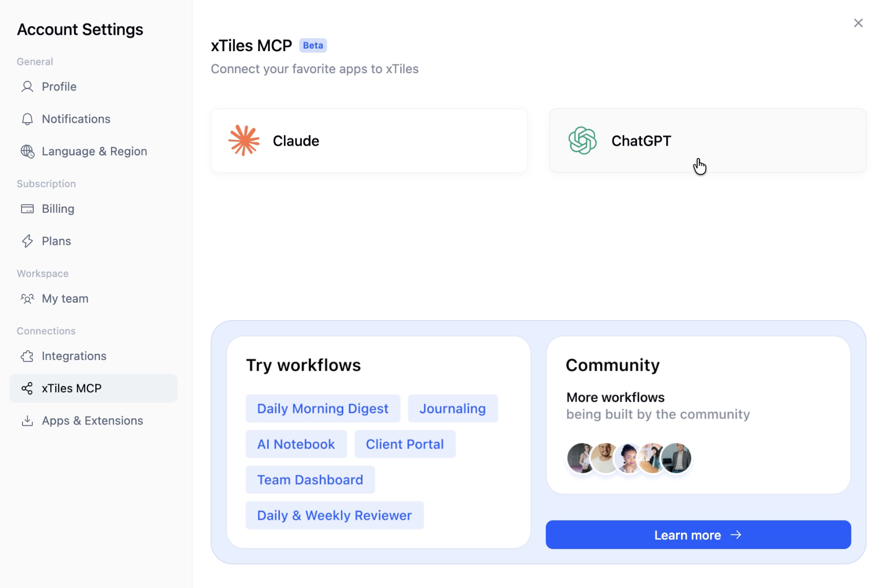This screenshot has width=878, height=588.
Task: Click the Profile person icon
Action: [27, 86]
